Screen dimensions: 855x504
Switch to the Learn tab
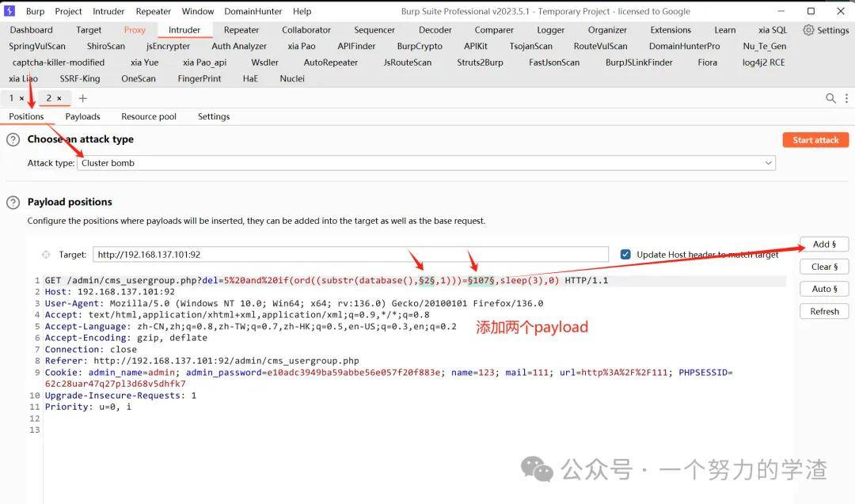[725, 30]
